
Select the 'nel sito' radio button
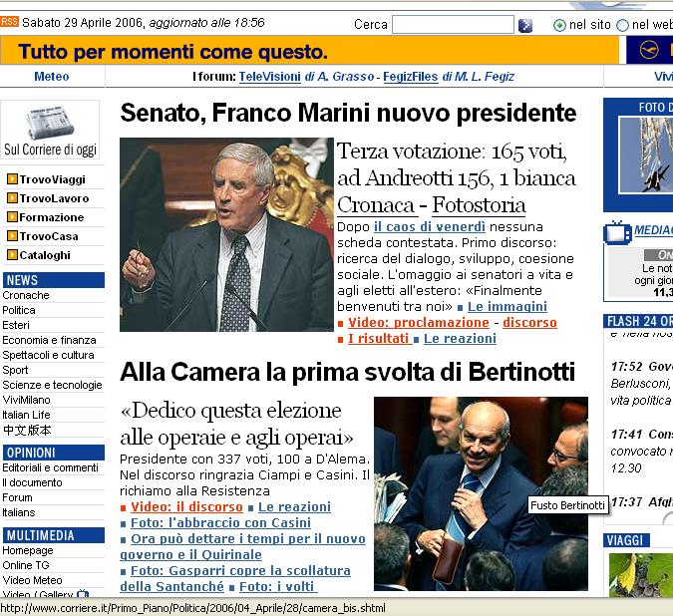point(559,25)
